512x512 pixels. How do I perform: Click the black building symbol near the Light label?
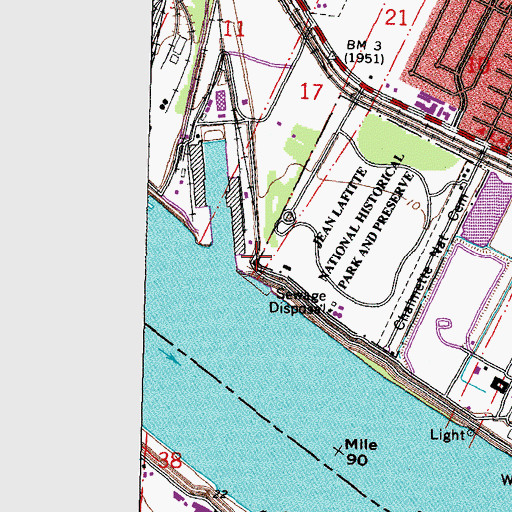(x=500, y=386)
